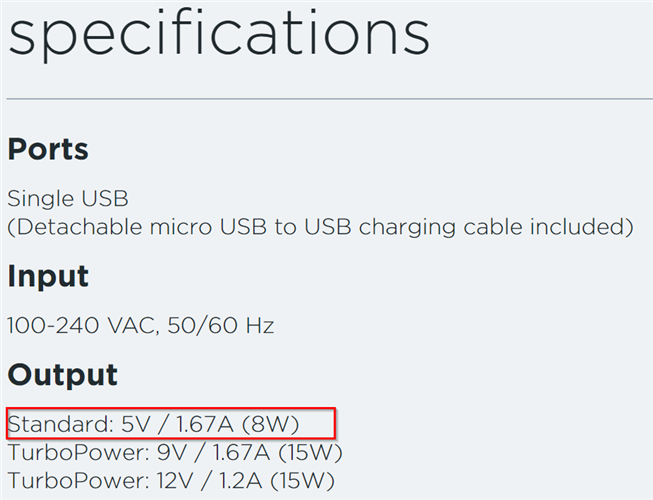Select the "Ports" section heading

(x=47, y=149)
